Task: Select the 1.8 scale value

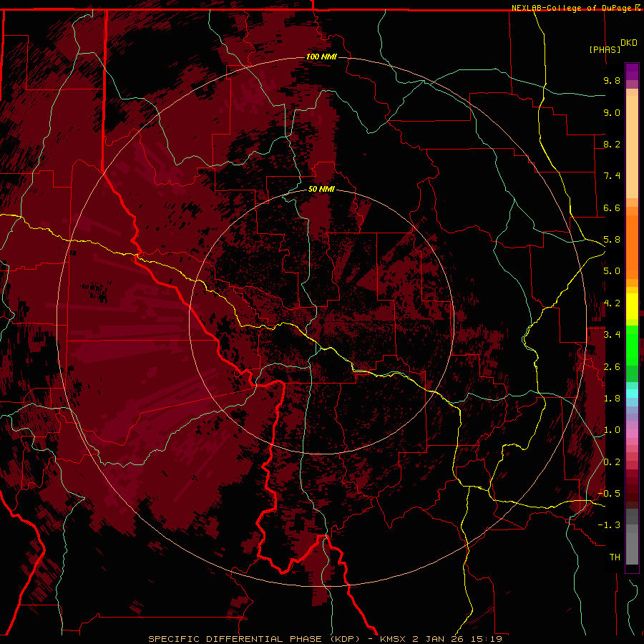Action: click(612, 399)
